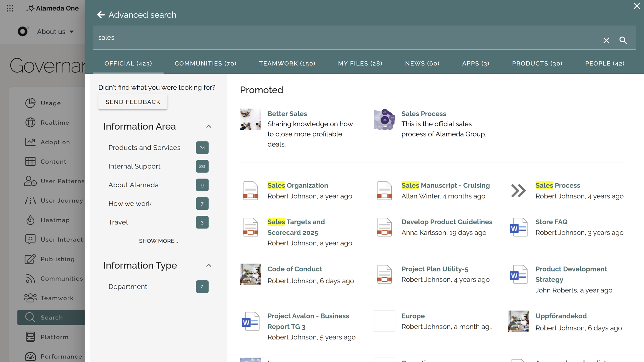Open the About us dropdown
Image resolution: width=644 pixels, height=362 pixels.
coord(55,31)
